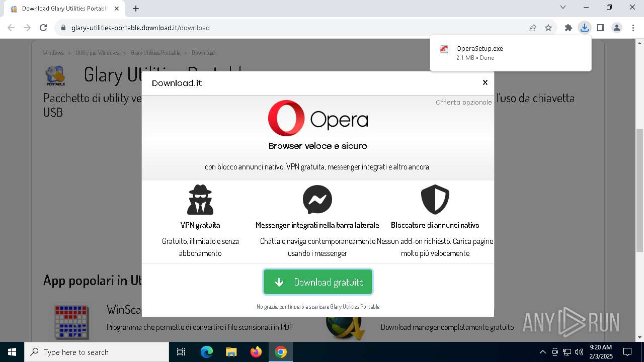The width and height of the screenshot is (644, 362).
Task: Open a new browser tab
Action: click(x=136, y=9)
